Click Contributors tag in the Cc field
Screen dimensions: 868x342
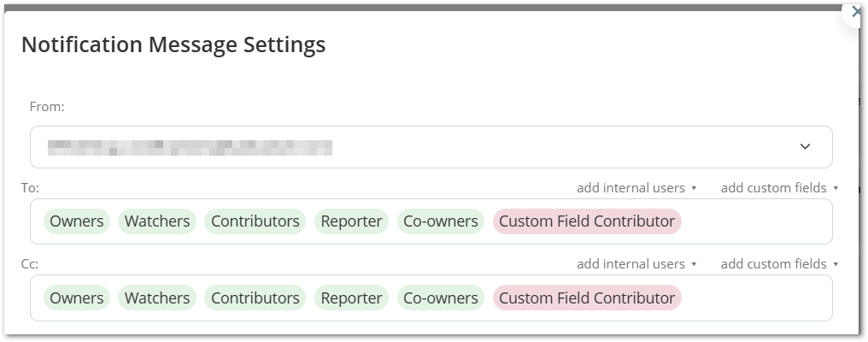point(255,298)
